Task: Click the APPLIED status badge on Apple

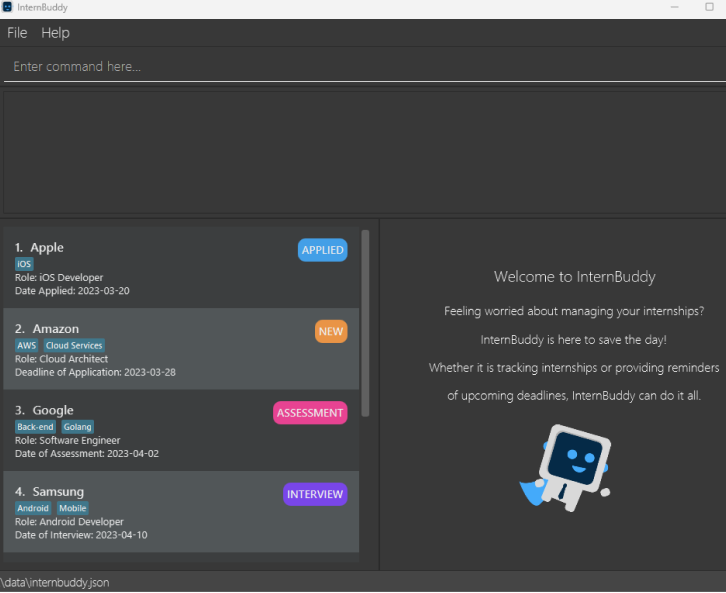Action: (322, 250)
